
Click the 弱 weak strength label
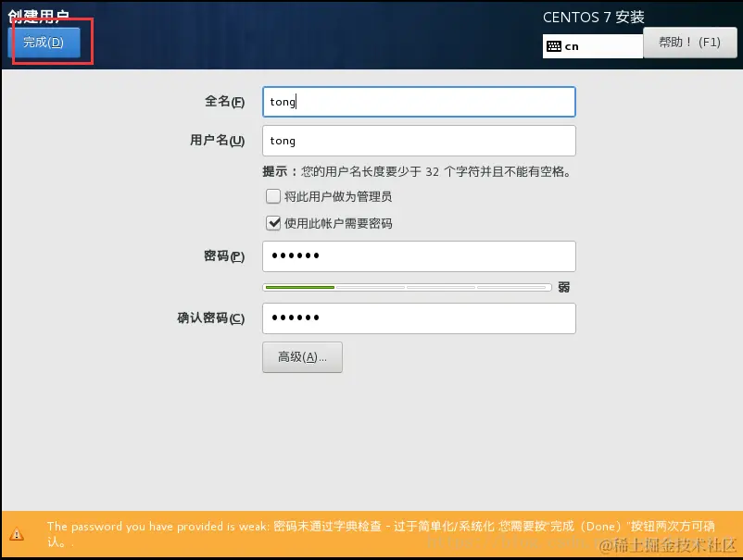click(x=563, y=288)
